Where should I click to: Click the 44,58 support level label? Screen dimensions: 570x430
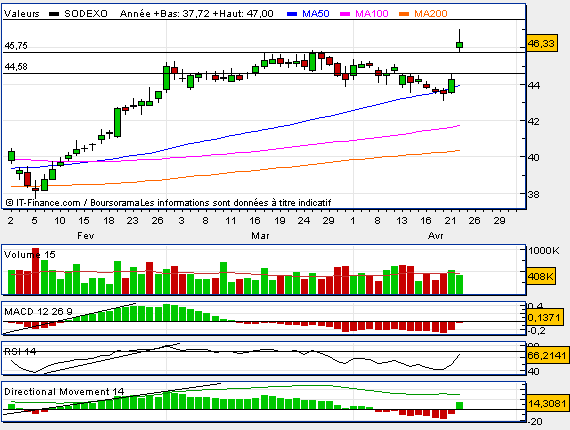(x=16, y=67)
